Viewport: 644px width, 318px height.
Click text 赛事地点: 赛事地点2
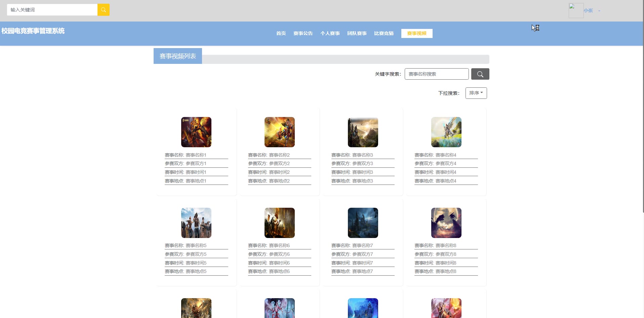click(x=269, y=181)
